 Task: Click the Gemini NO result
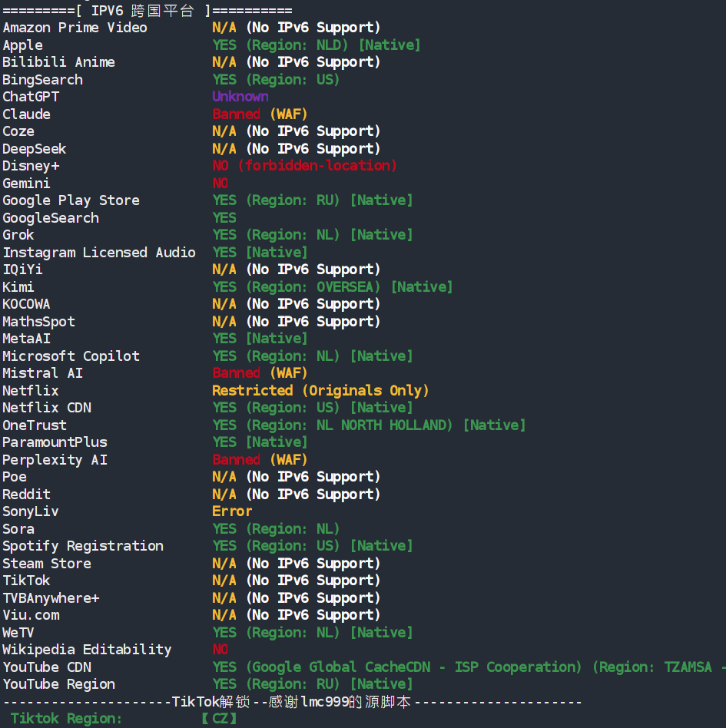[x=220, y=184]
